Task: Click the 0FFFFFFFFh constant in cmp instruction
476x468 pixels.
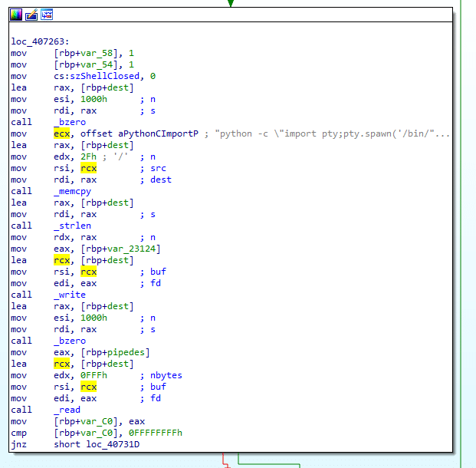Action: [x=156, y=433]
